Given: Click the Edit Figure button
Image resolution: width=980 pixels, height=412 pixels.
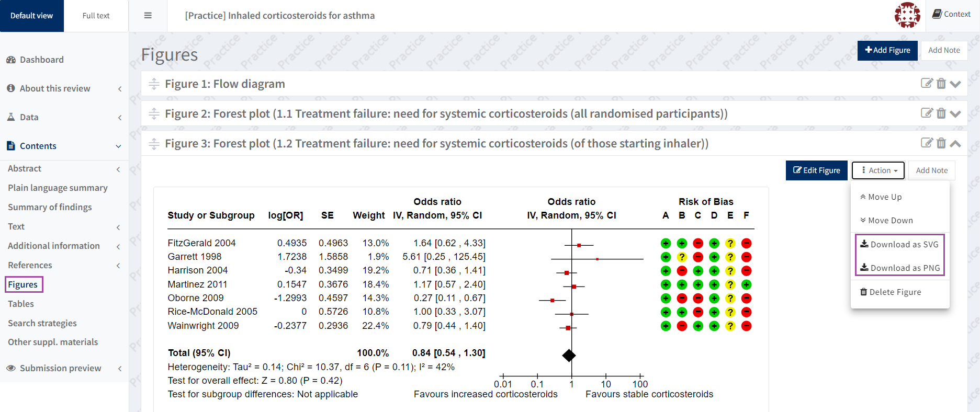Looking at the screenshot, I should 816,170.
